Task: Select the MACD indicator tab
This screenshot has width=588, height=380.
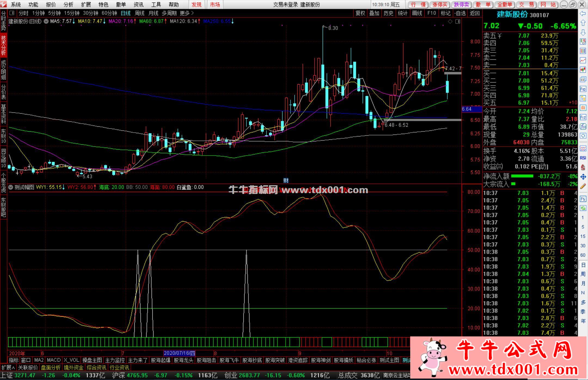Action: coord(54,360)
